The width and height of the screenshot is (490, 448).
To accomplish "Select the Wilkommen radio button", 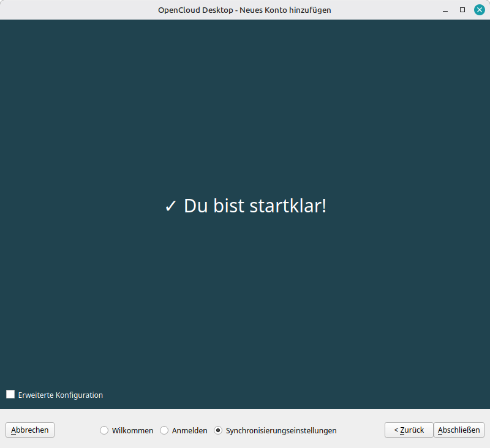I will pos(104,430).
